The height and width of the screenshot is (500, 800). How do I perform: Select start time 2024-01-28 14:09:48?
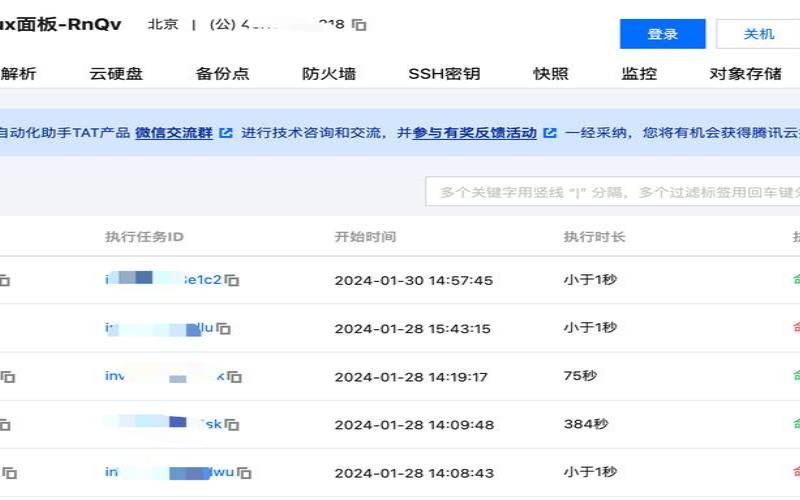tap(414, 424)
